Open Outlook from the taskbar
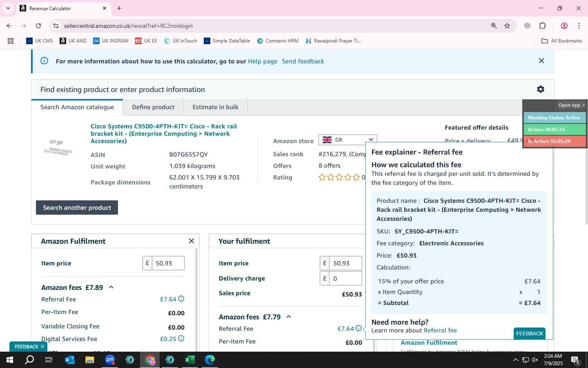The width and height of the screenshot is (588, 368). coord(70,360)
